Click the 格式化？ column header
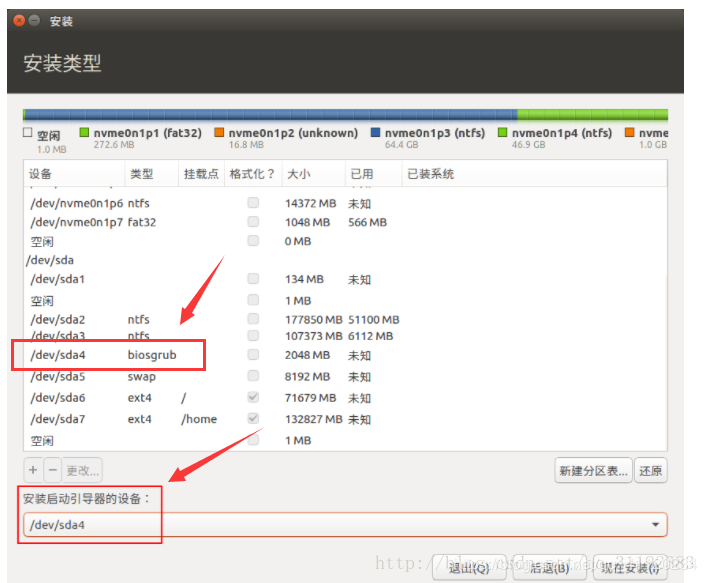 point(253,174)
